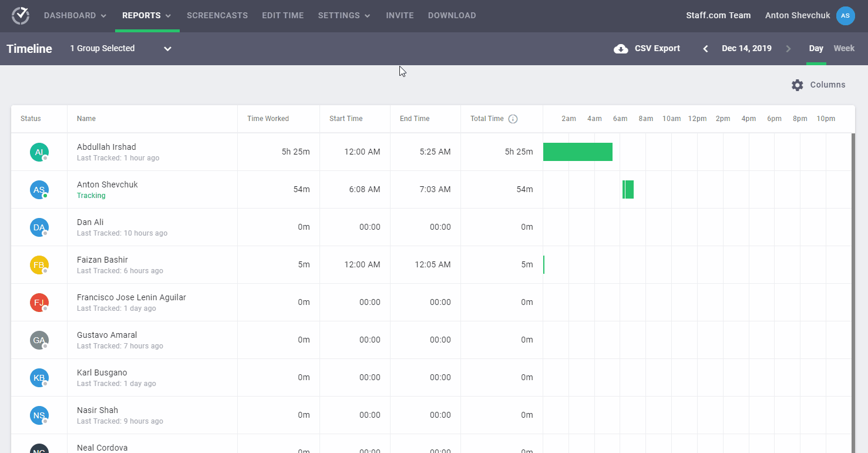Click the INVITE link
Screen dimensions: 868x453
400,15
